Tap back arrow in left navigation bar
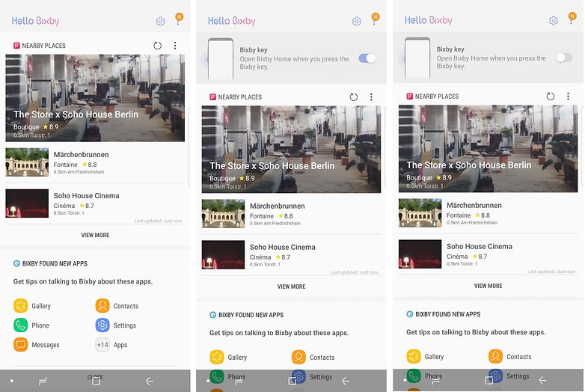This screenshot has width=585, height=392. (x=149, y=382)
